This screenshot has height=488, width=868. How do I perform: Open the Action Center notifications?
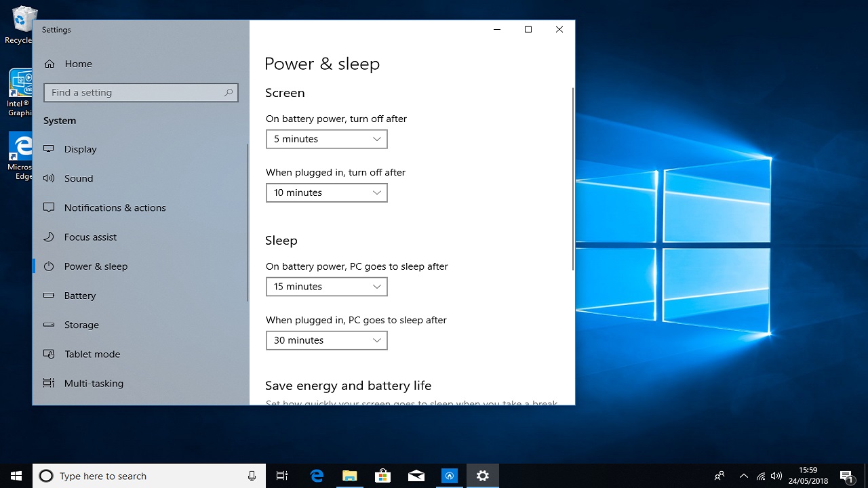click(x=846, y=476)
